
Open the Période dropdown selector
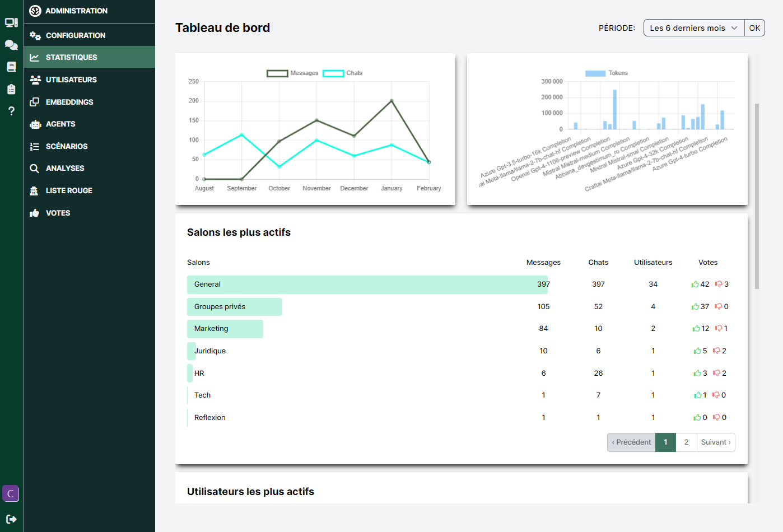click(693, 28)
